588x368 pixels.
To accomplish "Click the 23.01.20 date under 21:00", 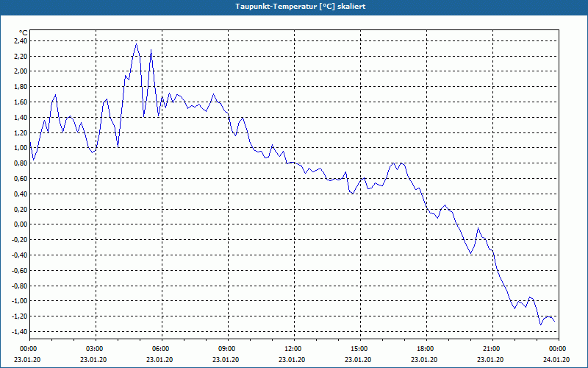I will (x=490, y=360).
